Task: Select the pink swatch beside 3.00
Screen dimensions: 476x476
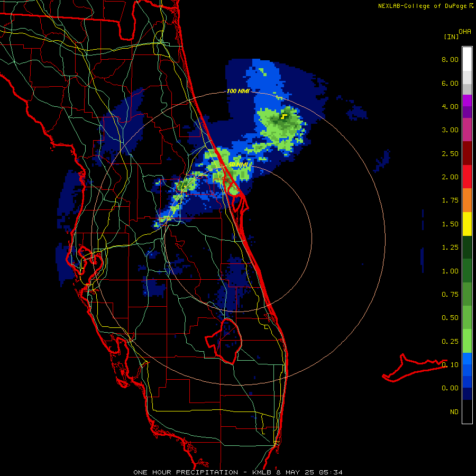Action: coord(467,130)
